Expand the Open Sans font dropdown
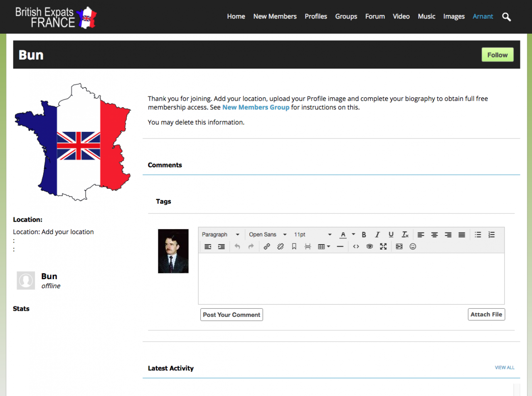The width and height of the screenshot is (532, 396). (268, 235)
